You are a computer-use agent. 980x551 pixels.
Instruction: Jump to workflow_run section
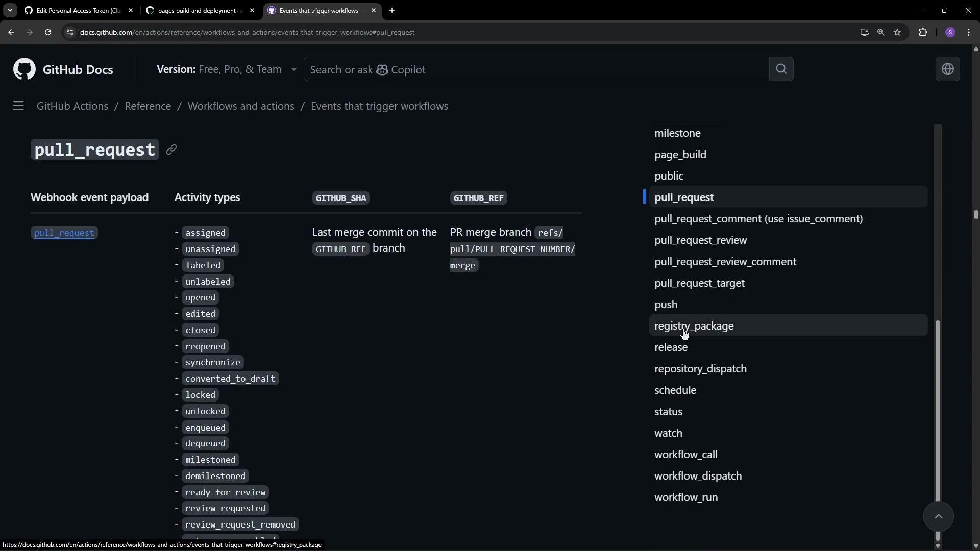(686, 497)
